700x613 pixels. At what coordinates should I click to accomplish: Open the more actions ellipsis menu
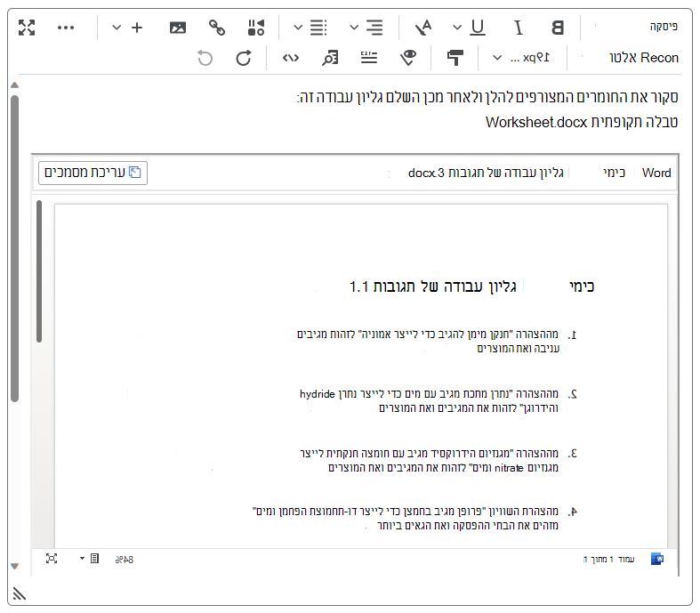point(66,28)
